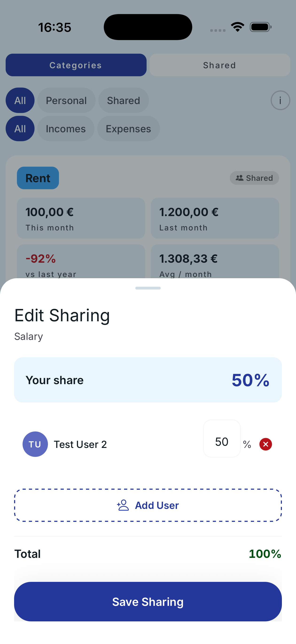Edit the 50 percent share input field
This screenshot has height=644, width=296.
(222, 442)
